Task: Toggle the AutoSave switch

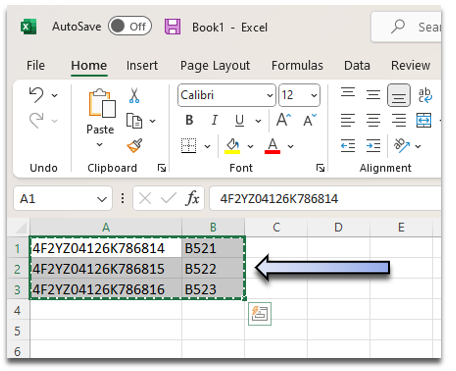Action: (x=130, y=26)
